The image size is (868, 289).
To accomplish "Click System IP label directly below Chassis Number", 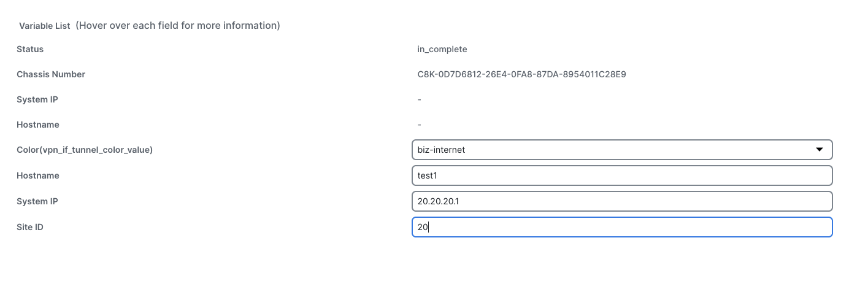I will (x=37, y=99).
